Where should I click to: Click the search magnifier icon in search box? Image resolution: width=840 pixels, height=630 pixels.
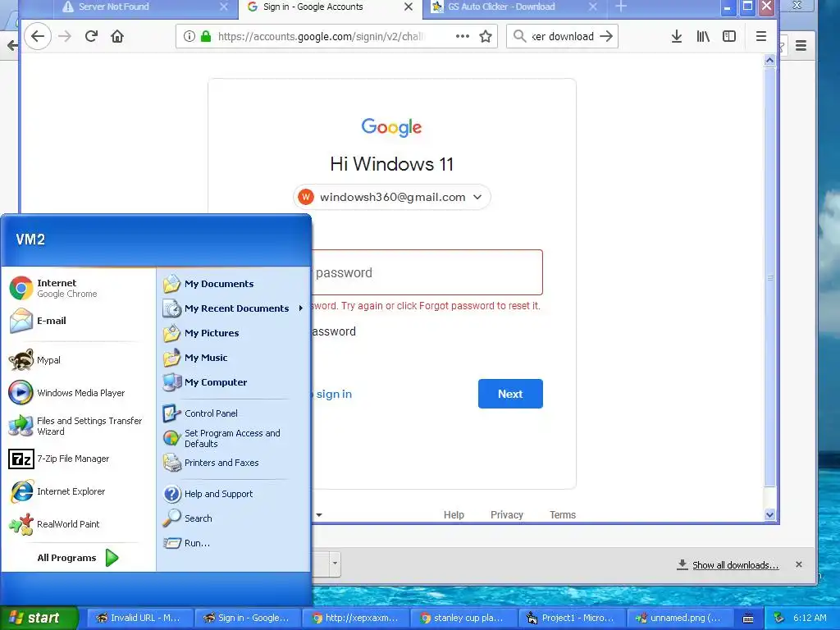tap(519, 36)
